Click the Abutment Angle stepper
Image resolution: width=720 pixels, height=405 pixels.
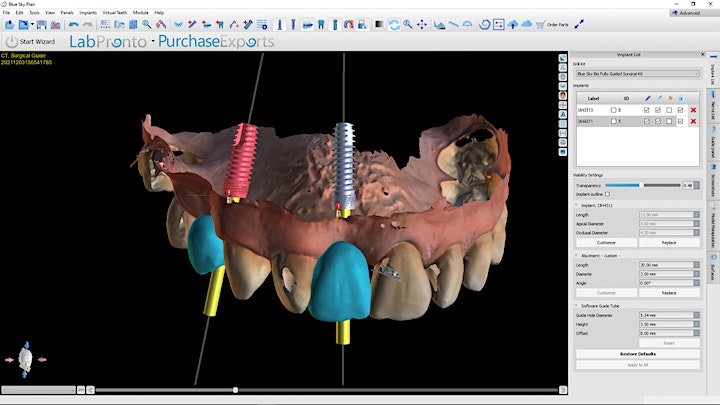coord(697,283)
